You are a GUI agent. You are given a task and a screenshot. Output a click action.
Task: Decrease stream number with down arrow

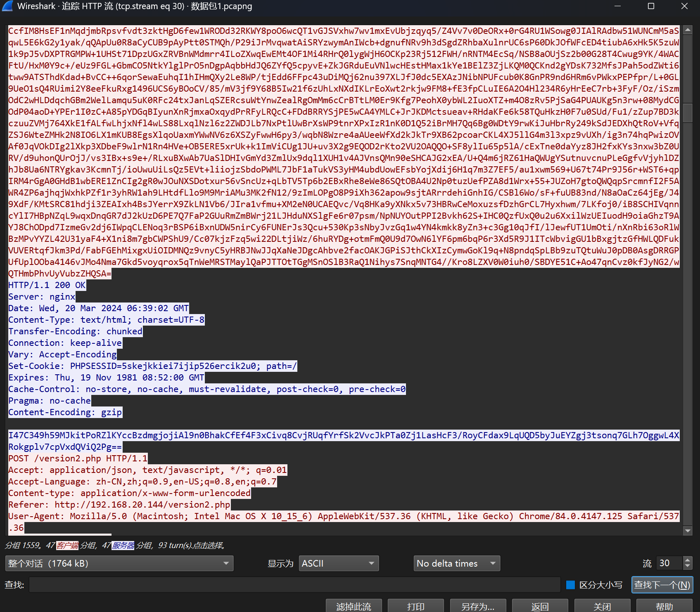click(687, 567)
